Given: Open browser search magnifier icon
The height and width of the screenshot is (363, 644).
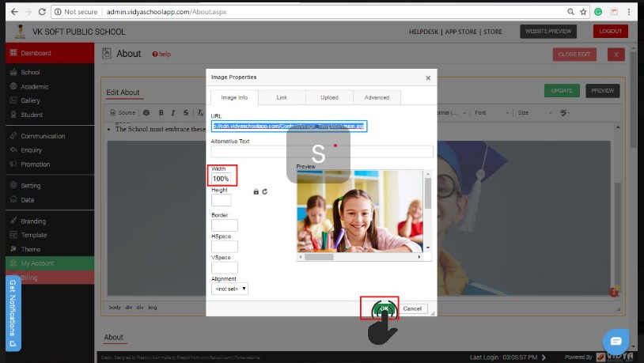Looking at the screenshot, I should click(571, 12).
